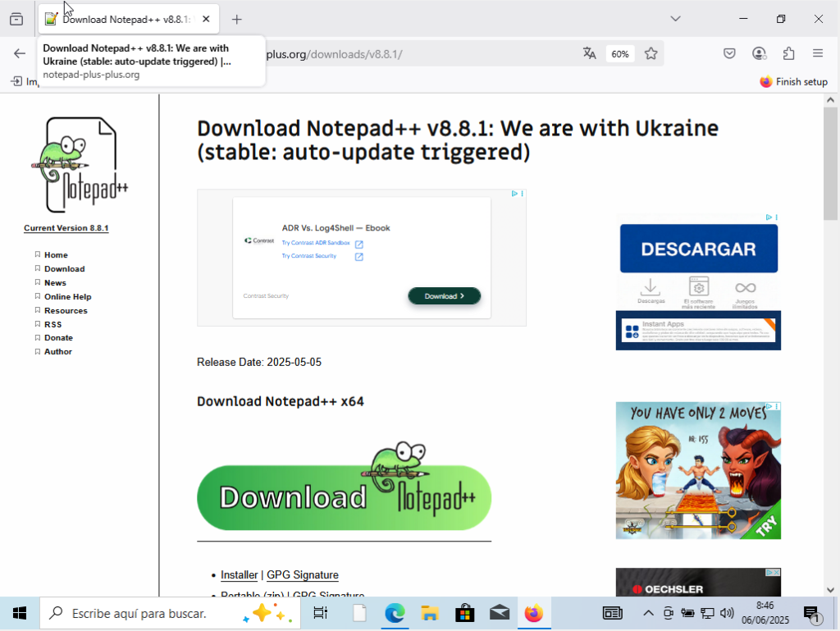Click the Instant Apps ad banner
This screenshot has height=631, width=840.
coord(698,331)
